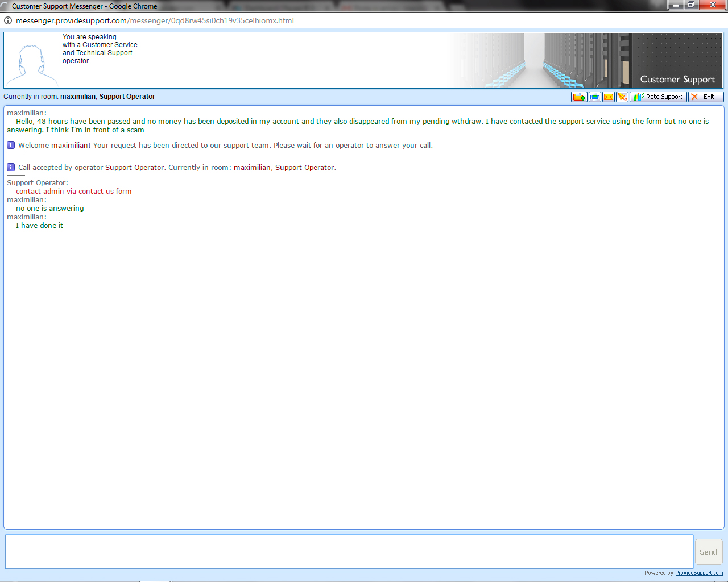Exit the support chat
The image size is (728, 582).
(x=705, y=97)
